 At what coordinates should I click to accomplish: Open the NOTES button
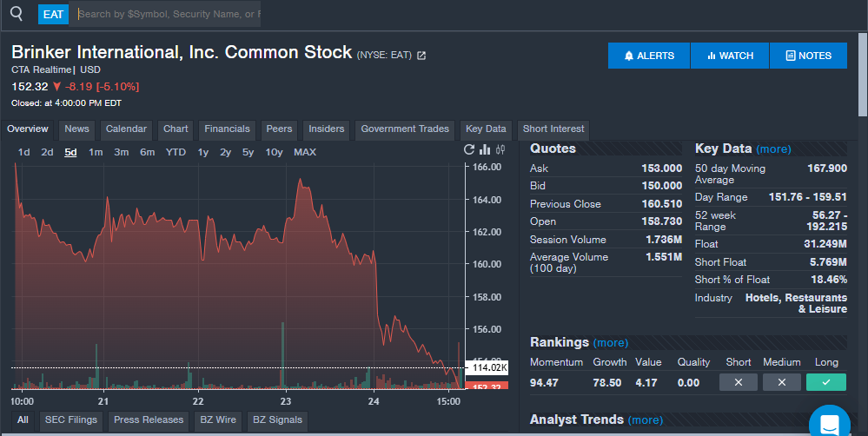pyautogui.click(x=808, y=56)
